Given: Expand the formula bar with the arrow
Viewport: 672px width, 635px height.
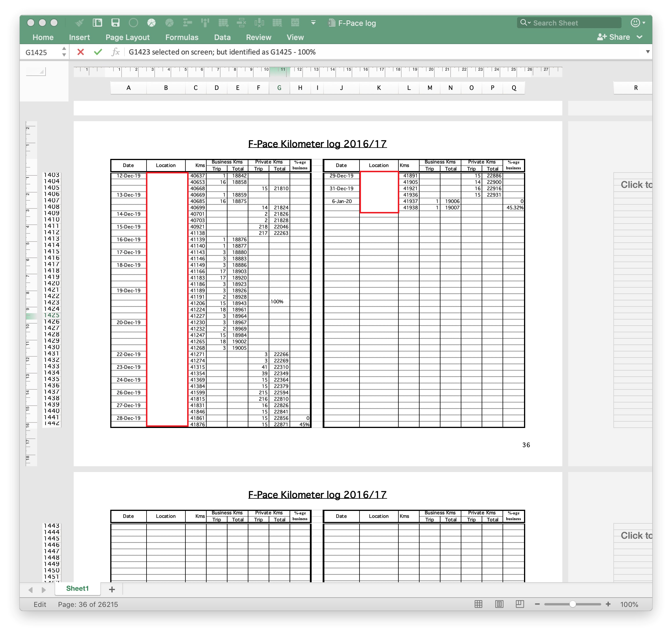Looking at the screenshot, I should (x=648, y=52).
